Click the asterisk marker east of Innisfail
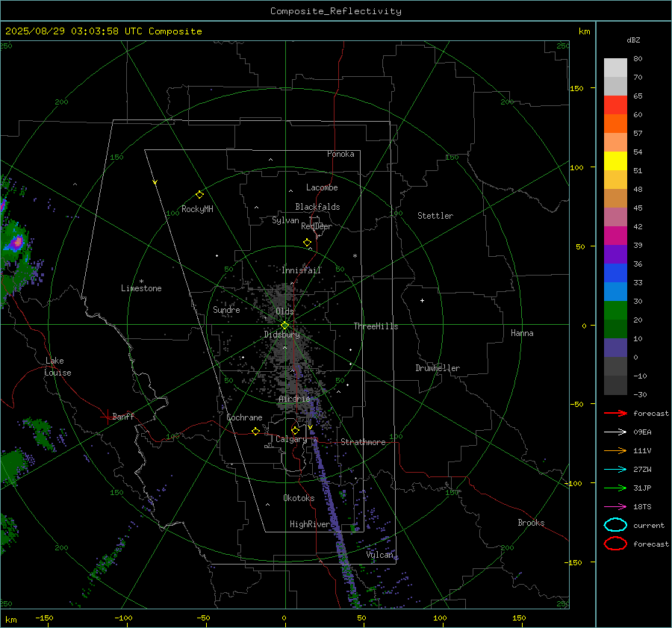Image resolution: width=672 pixels, height=628 pixels. point(355,256)
